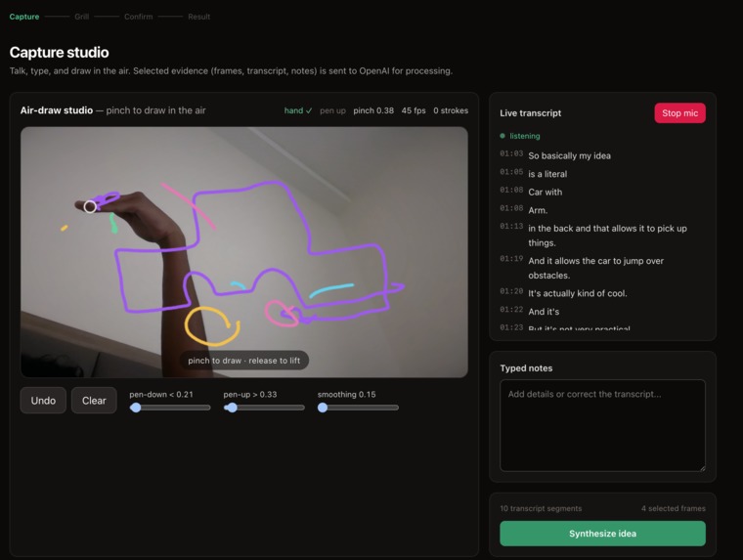Clear all air-draw strokes

94,401
